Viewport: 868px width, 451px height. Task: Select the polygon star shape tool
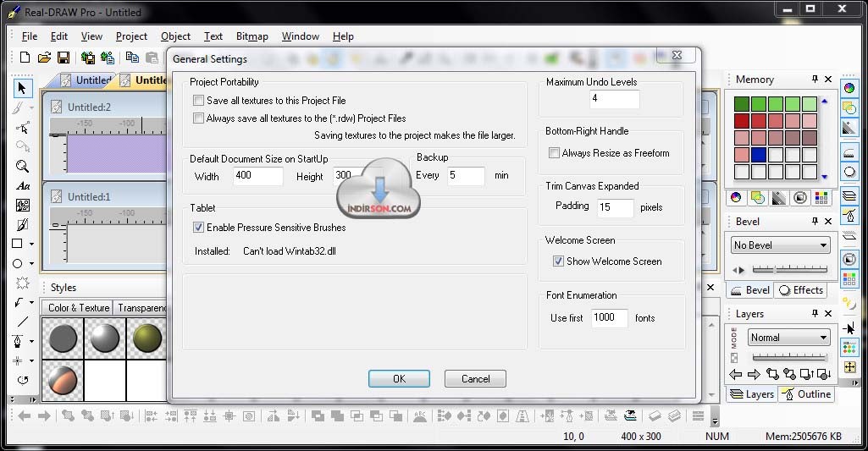click(22, 283)
